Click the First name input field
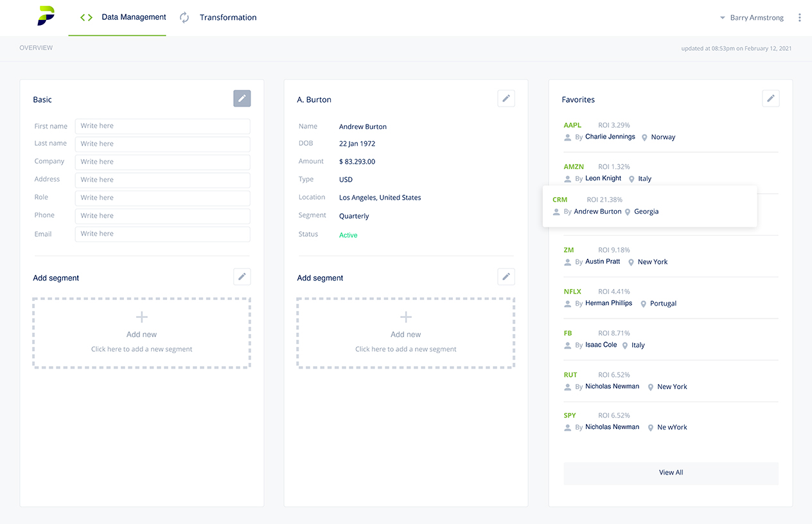Image resolution: width=812 pixels, height=524 pixels. tap(162, 126)
